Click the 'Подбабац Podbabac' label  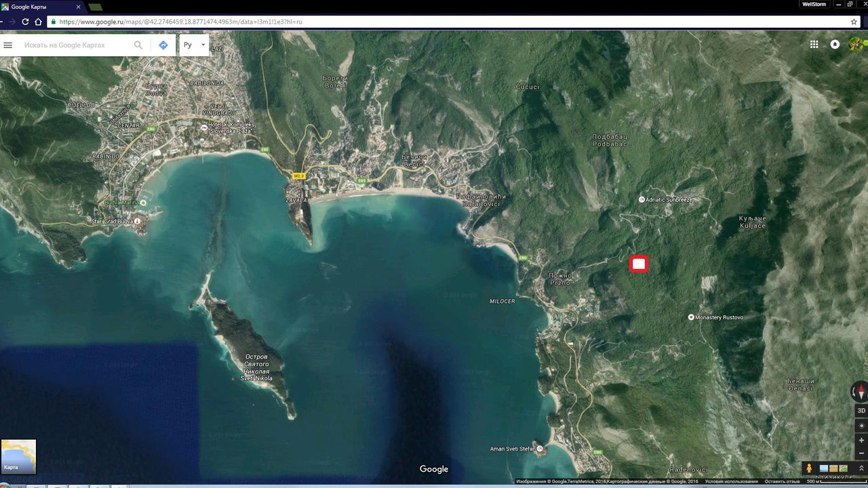[610, 140]
